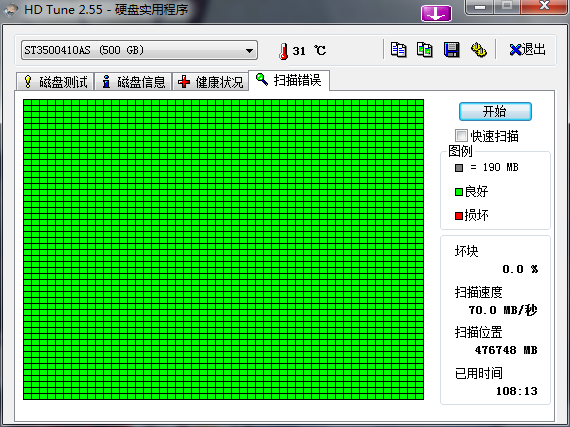The width and height of the screenshot is (570, 427).
Task: Click the 476748 MB scan position value
Action: [x=506, y=350]
